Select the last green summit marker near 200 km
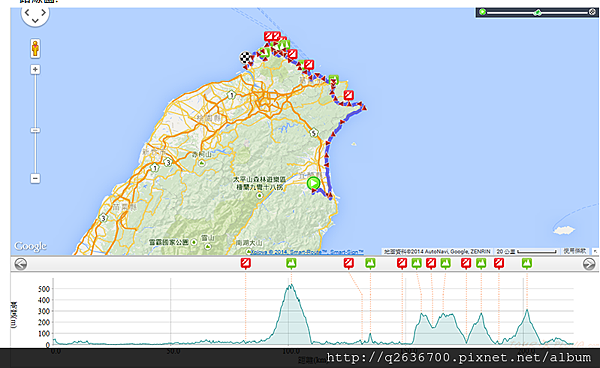 click(527, 263)
